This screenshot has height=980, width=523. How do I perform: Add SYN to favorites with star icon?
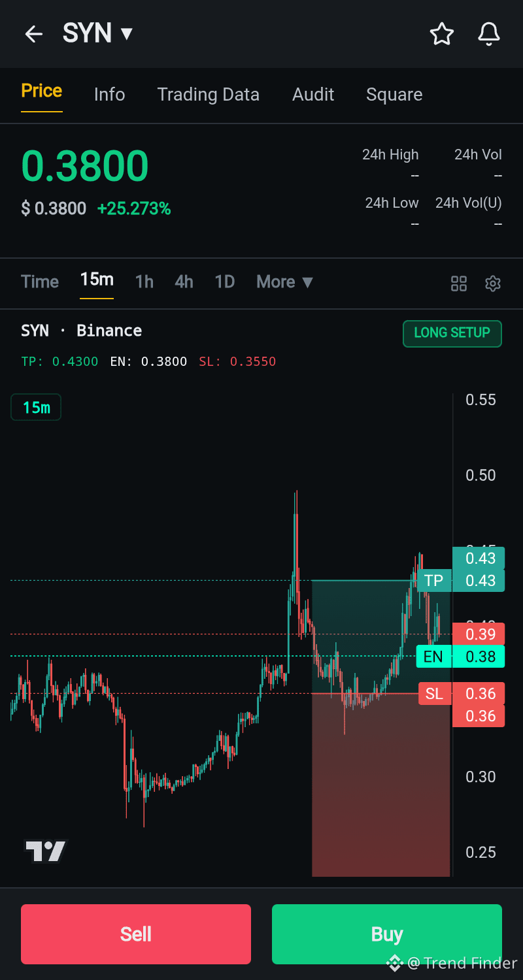pos(442,34)
